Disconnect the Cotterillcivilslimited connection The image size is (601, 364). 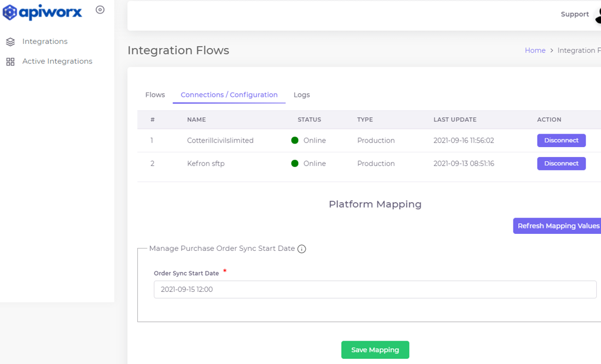561,140
